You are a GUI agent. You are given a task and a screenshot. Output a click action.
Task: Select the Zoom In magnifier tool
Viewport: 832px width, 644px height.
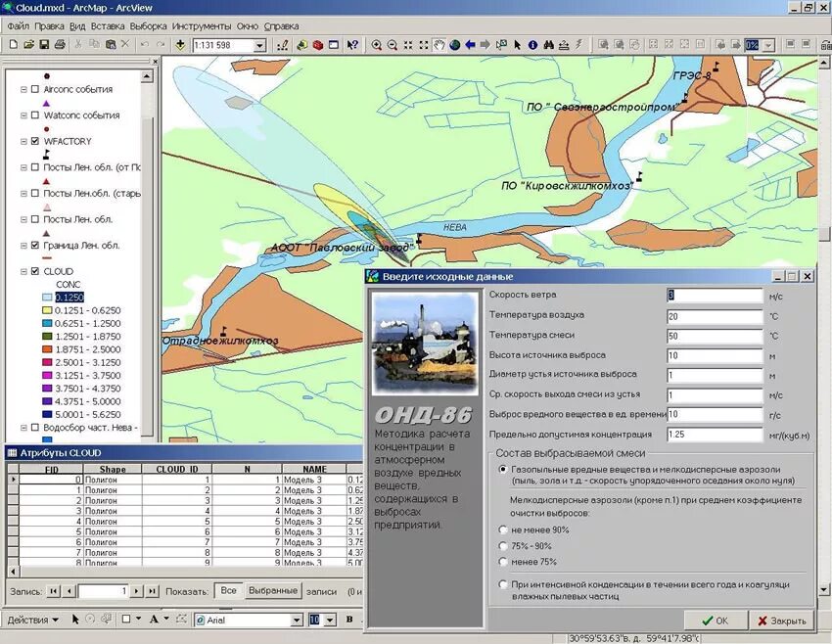[376, 45]
